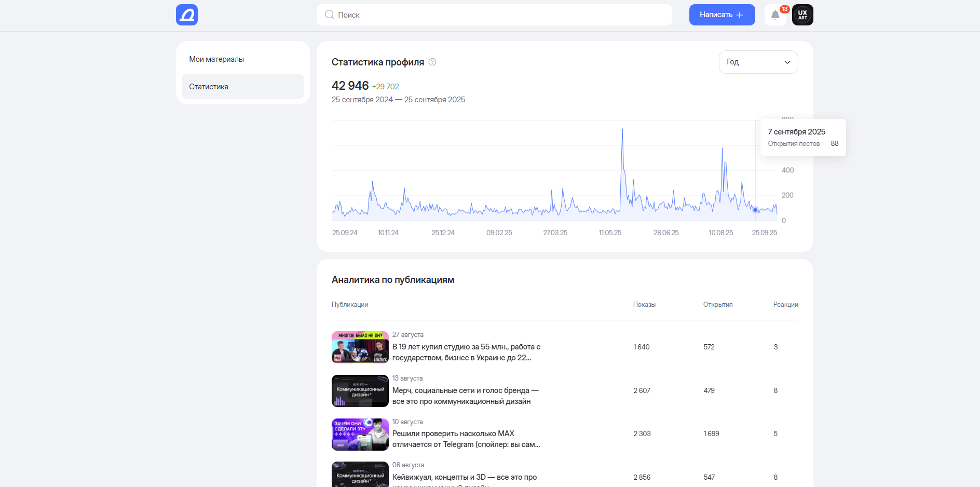Click the plus icon on Написать button
The image size is (980, 487).
(x=740, y=15)
